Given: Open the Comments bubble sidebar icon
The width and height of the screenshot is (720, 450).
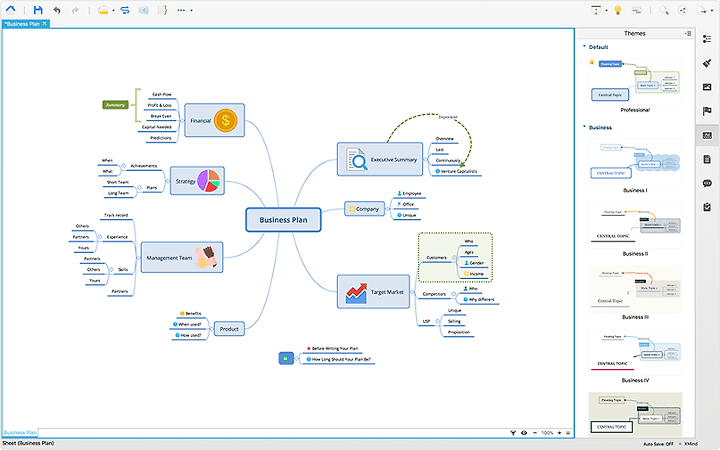Looking at the screenshot, I should point(707,183).
